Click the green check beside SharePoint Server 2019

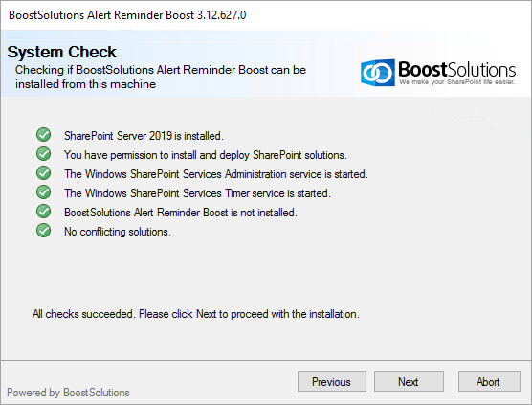pos(43,135)
